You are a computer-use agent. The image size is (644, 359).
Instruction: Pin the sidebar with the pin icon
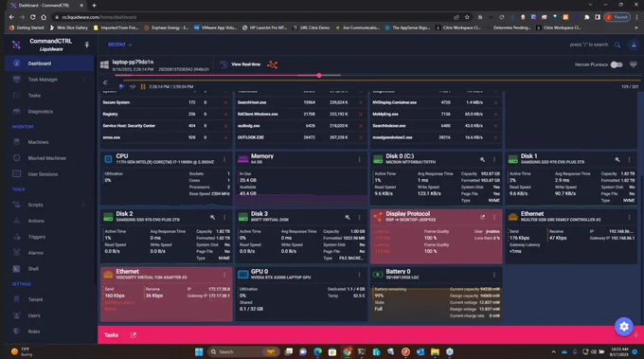(x=87, y=45)
